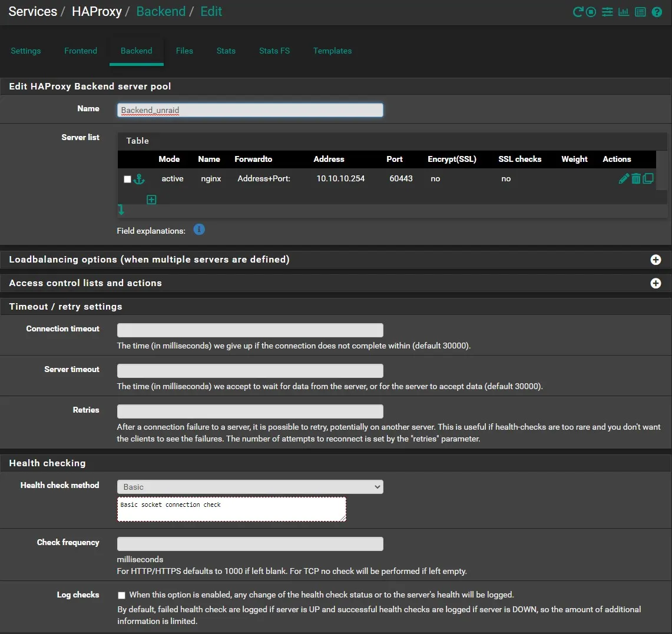The image size is (672, 634).
Task: Duplicate the nginx server entry
Action: pos(648,178)
